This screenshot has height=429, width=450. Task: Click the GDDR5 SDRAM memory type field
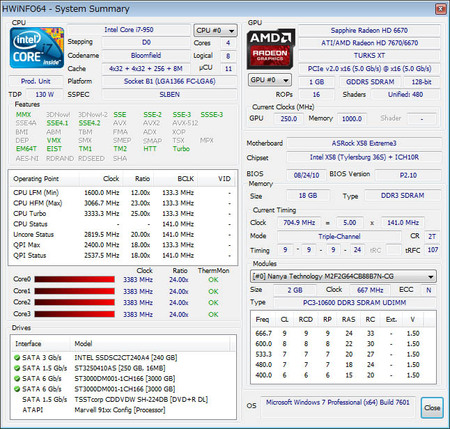370,82
